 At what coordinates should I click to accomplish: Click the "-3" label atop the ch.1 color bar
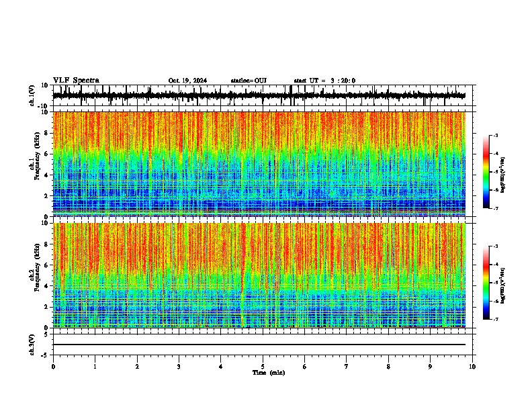pyautogui.click(x=496, y=136)
